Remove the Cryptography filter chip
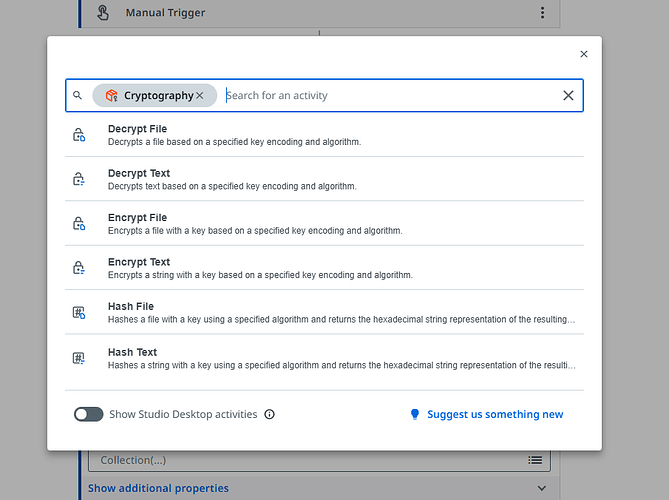669x500 pixels. (200, 96)
